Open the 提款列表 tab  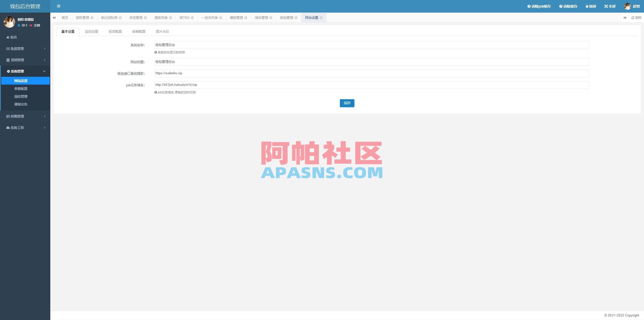point(160,18)
